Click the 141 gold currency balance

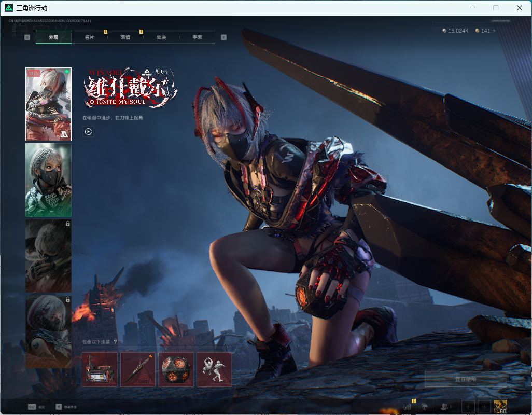click(483, 31)
